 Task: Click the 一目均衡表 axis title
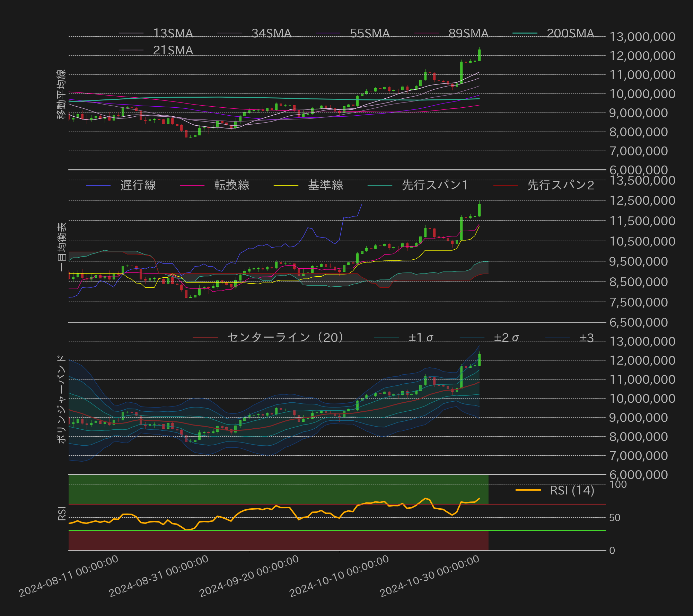(61, 247)
